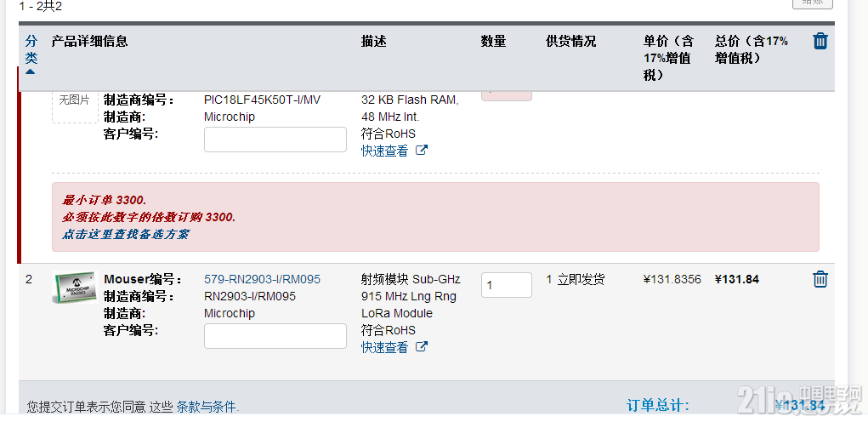Viewport: 868px width, 422px height.
Task: Open external link icon beside first 快速查看
Action: point(422,150)
